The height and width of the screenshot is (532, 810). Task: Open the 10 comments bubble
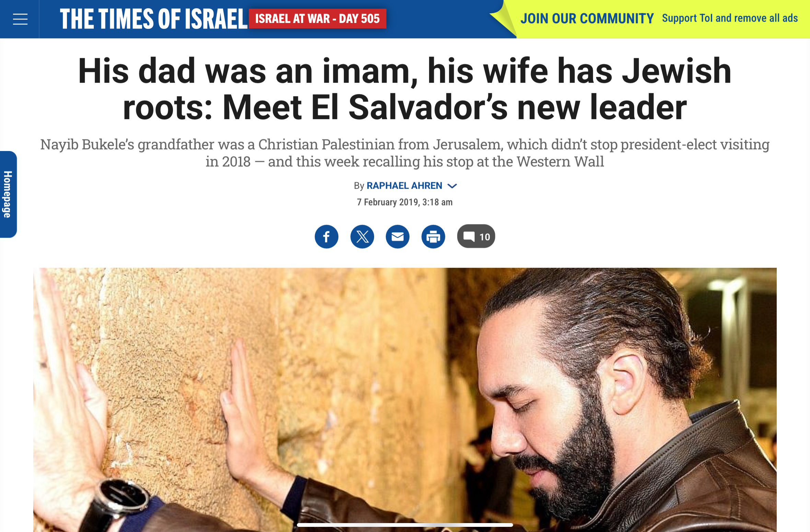tap(476, 236)
